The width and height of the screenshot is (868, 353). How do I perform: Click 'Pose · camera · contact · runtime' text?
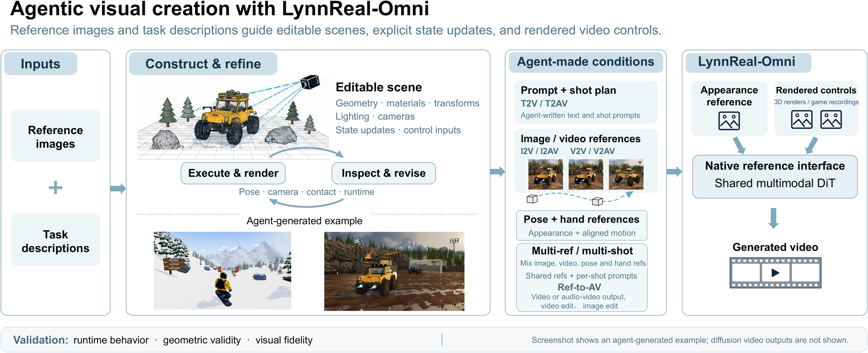pos(306,192)
